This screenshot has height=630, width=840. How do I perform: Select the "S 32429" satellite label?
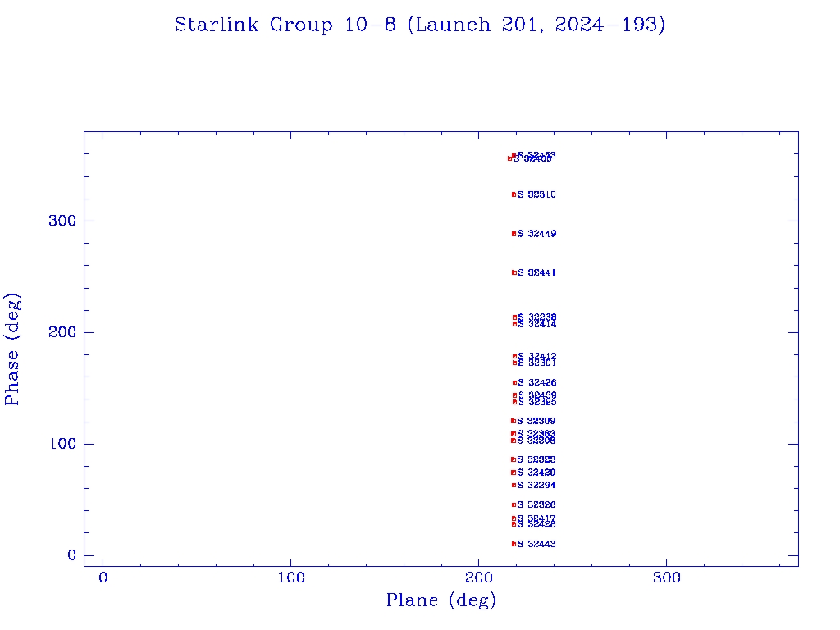tap(536, 472)
